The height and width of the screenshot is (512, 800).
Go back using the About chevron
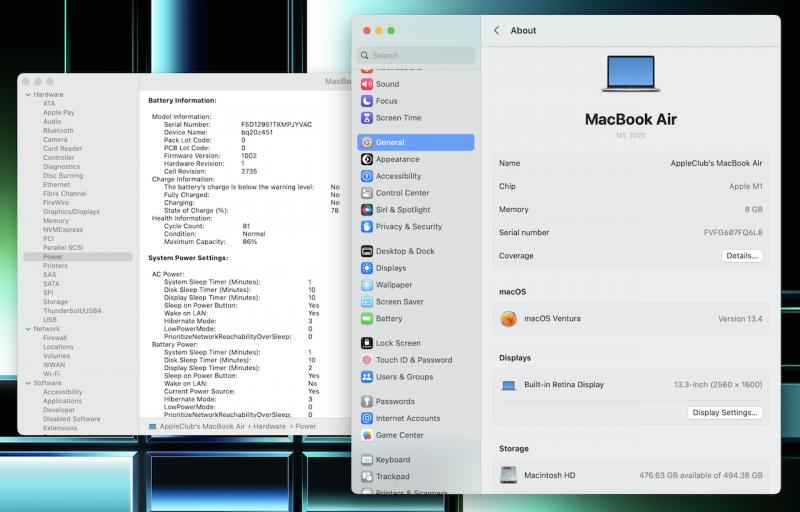497,31
